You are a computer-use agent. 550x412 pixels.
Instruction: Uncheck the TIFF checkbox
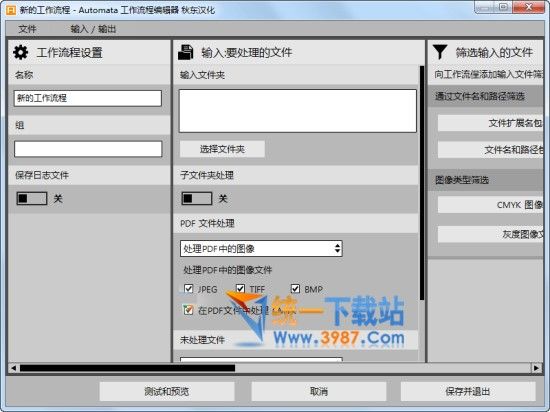240,289
